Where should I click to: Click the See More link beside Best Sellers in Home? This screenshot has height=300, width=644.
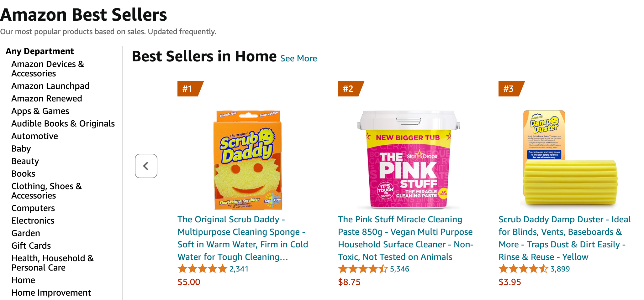[298, 58]
